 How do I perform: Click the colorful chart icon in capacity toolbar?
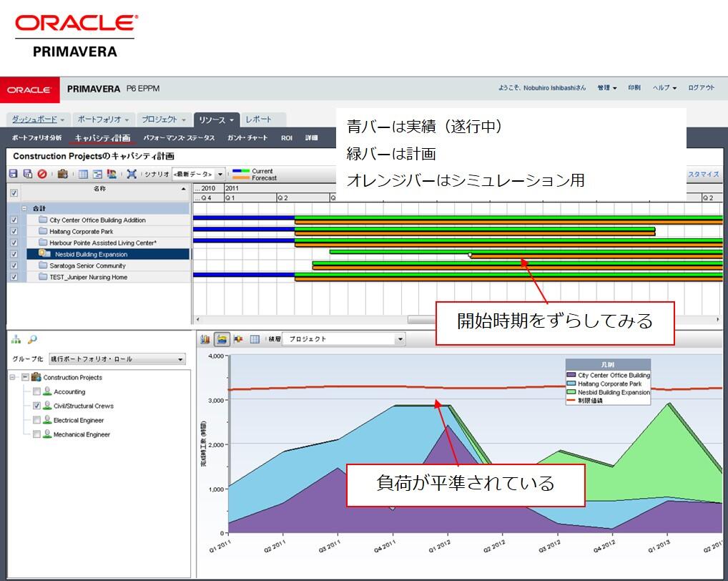click(x=112, y=174)
